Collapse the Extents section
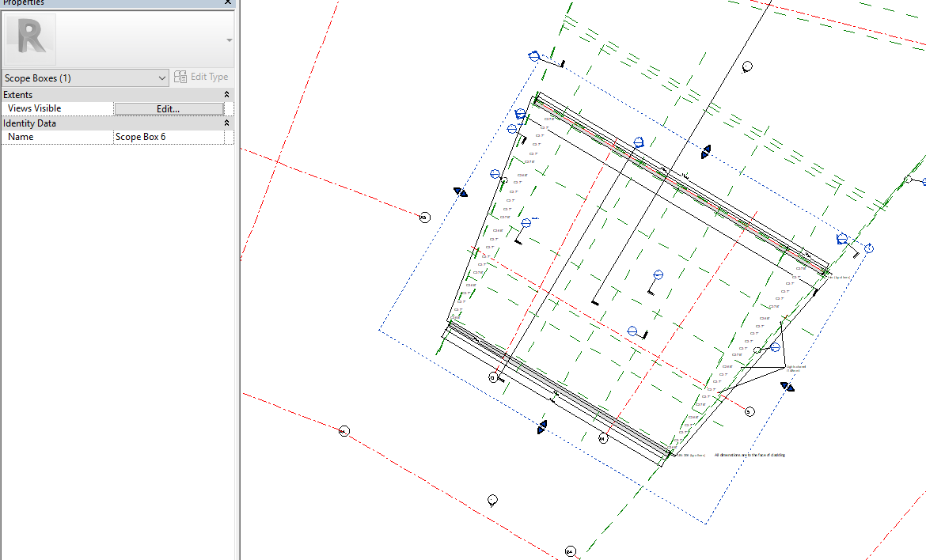Screen dimensions: 926x560 pyautogui.click(x=226, y=94)
